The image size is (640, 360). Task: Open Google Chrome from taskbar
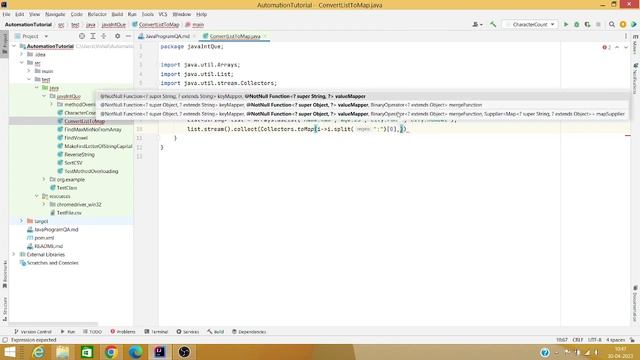click(x=111, y=352)
